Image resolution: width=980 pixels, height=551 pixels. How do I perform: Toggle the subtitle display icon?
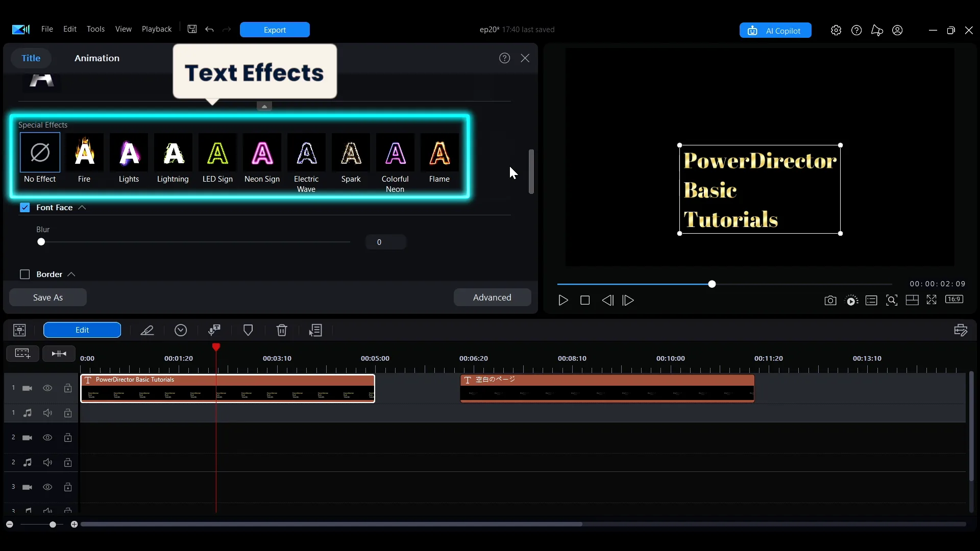pos(871,300)
